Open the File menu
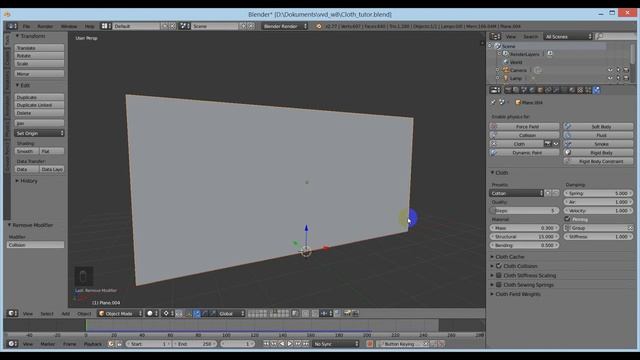Viewport: 640px width, 360px height. pos(27,26)
